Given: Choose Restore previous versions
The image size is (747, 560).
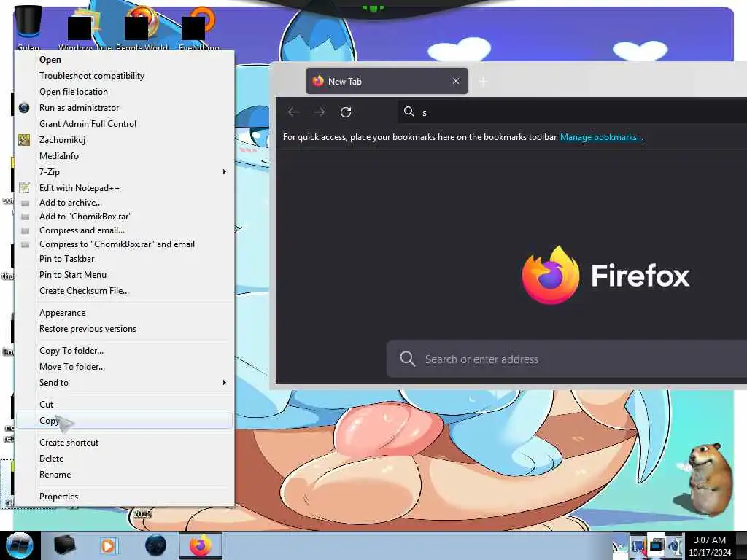Looking at the screenshot, I should tap(125, 329).
